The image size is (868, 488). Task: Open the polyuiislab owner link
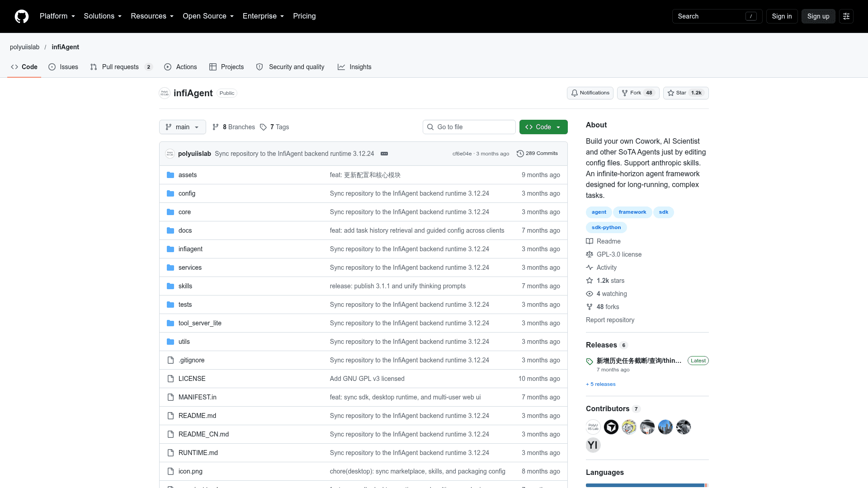pos(24,47)
